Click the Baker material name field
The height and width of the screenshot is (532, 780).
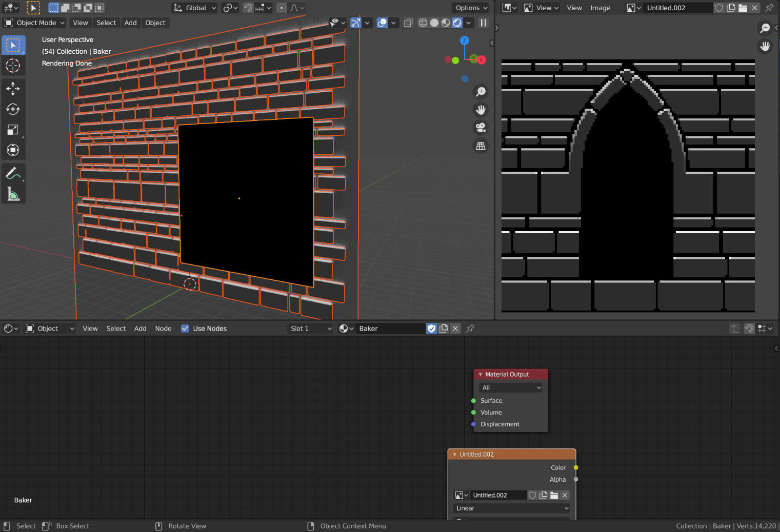click(x=391, y=329)
